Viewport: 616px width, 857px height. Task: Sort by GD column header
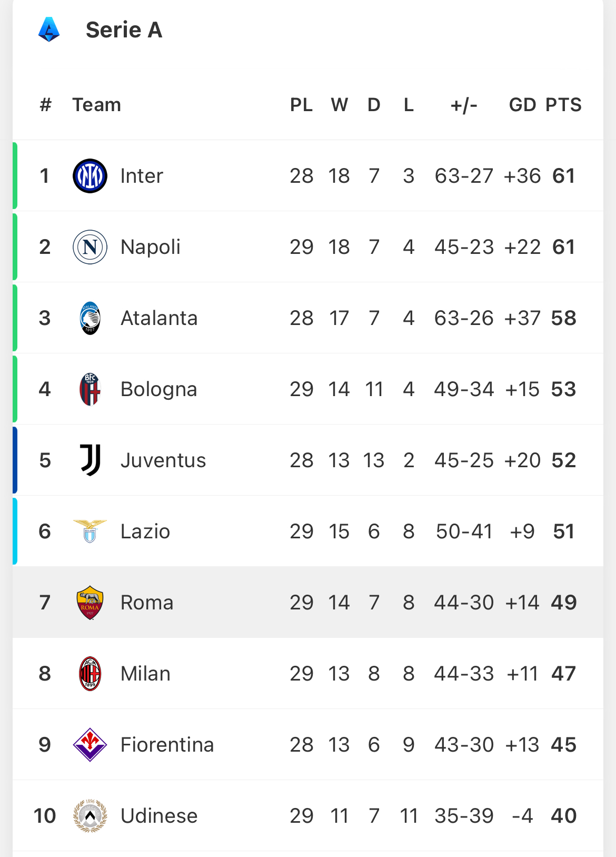tap(522, 105)
